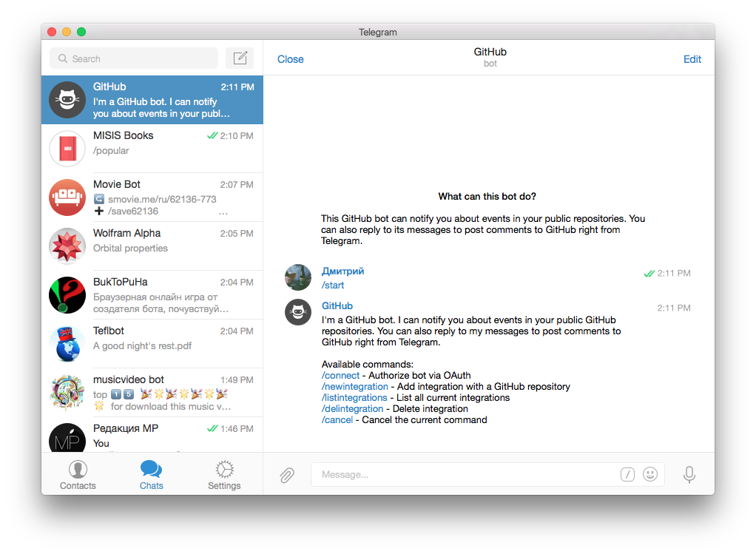Click 'What can this bot do?' heading
The width and height of the screenshot is (756, 554).
tap(487, 196)
